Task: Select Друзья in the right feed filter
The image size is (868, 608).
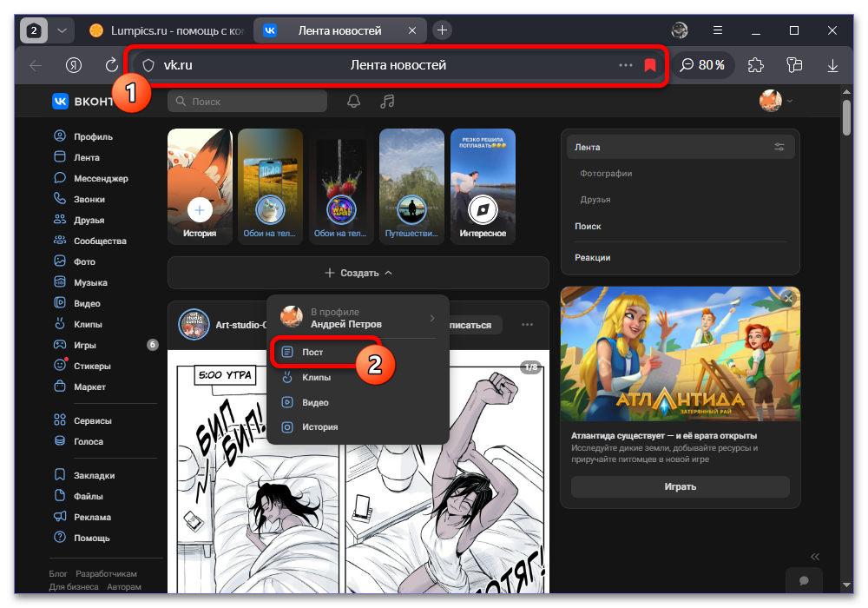Action: pos(595,200)
